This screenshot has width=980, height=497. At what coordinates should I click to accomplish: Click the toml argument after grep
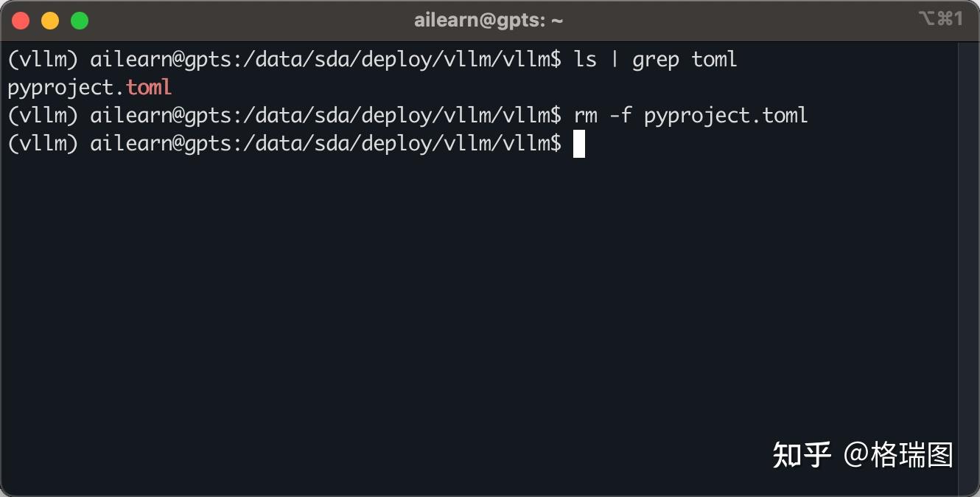(715, 59)
